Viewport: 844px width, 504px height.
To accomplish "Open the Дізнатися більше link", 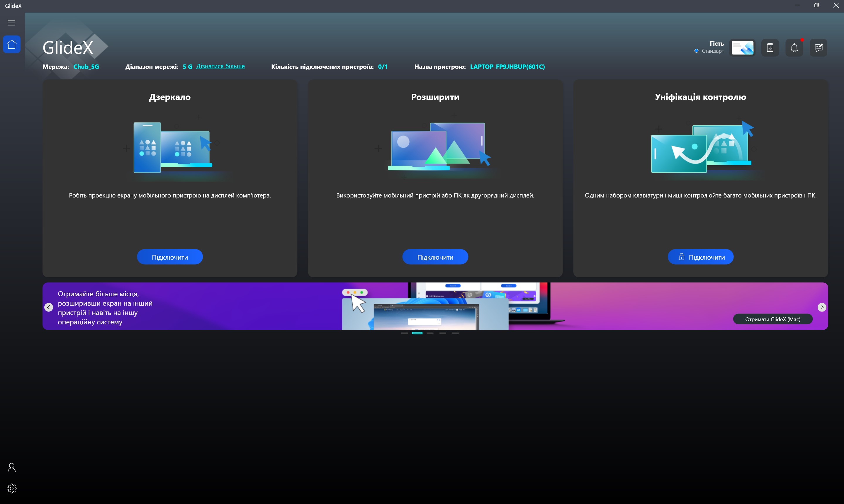I will click(x=220, y=66).
